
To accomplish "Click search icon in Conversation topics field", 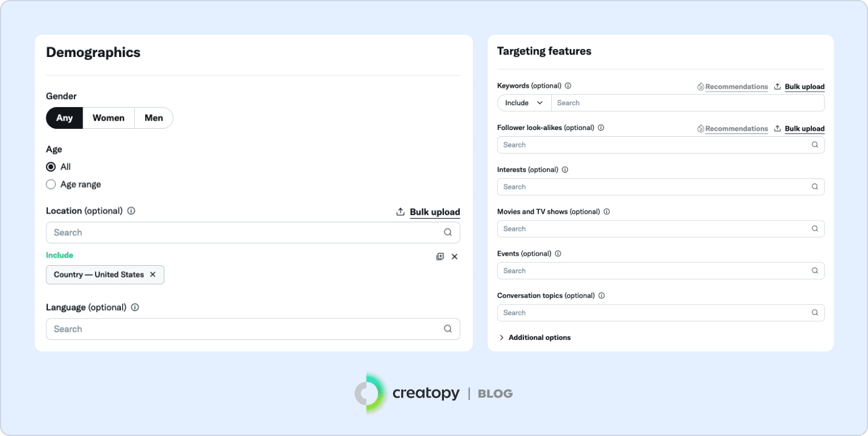I will coord(815,313).
